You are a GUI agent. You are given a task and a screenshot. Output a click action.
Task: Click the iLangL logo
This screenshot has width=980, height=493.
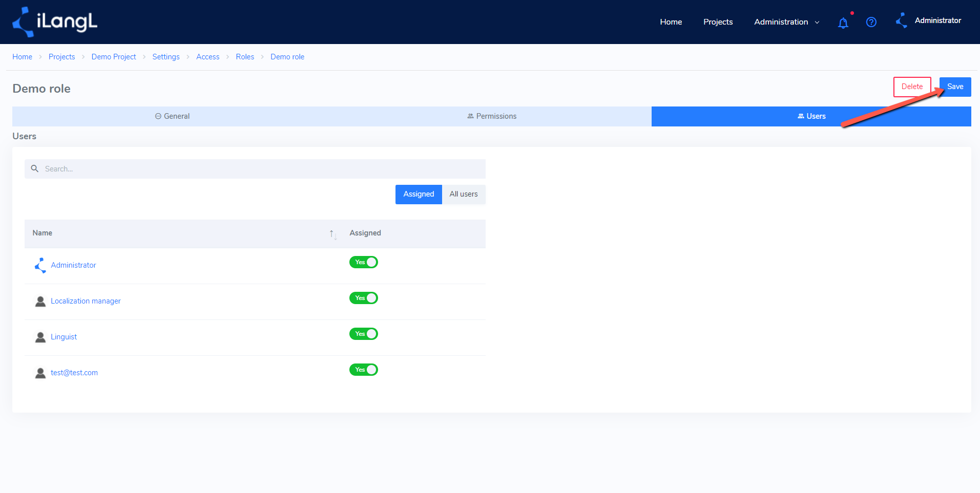55,22
